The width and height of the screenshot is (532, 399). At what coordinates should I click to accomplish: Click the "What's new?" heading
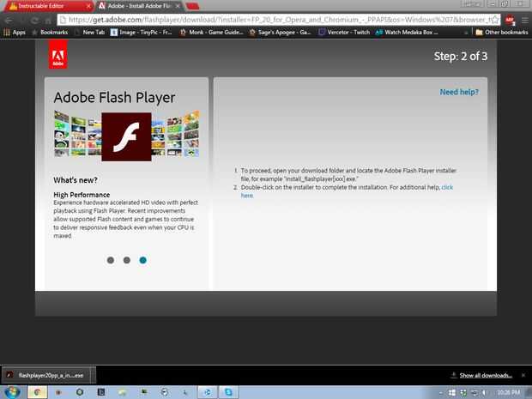(76, 180)
